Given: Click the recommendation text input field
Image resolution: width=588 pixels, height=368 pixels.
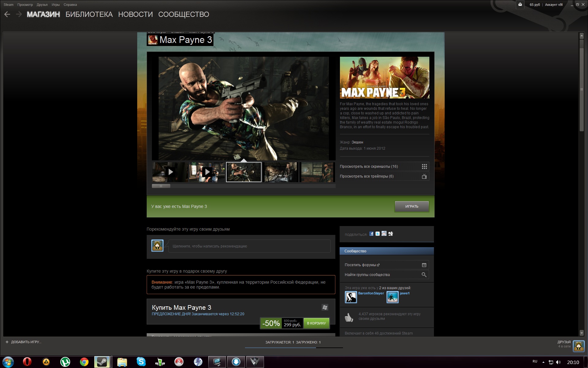Looking at the screenshot, I should [x=249, y=246].
